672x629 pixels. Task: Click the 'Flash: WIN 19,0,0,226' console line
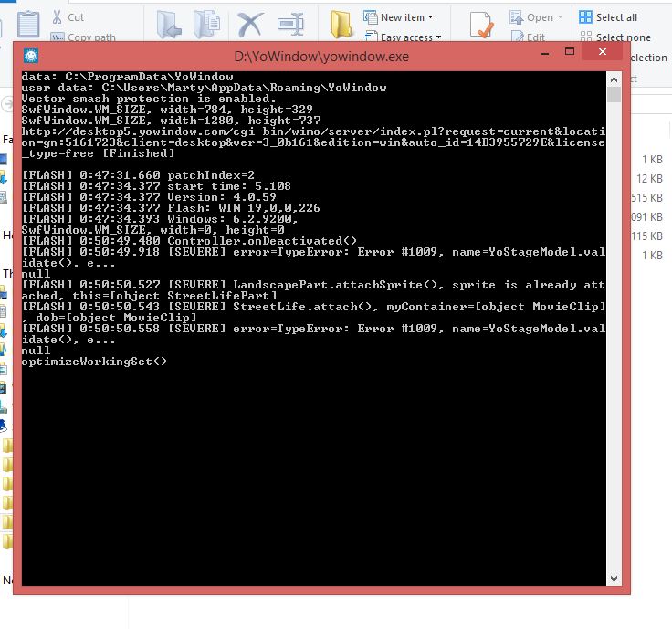click(x=171, y=208)
